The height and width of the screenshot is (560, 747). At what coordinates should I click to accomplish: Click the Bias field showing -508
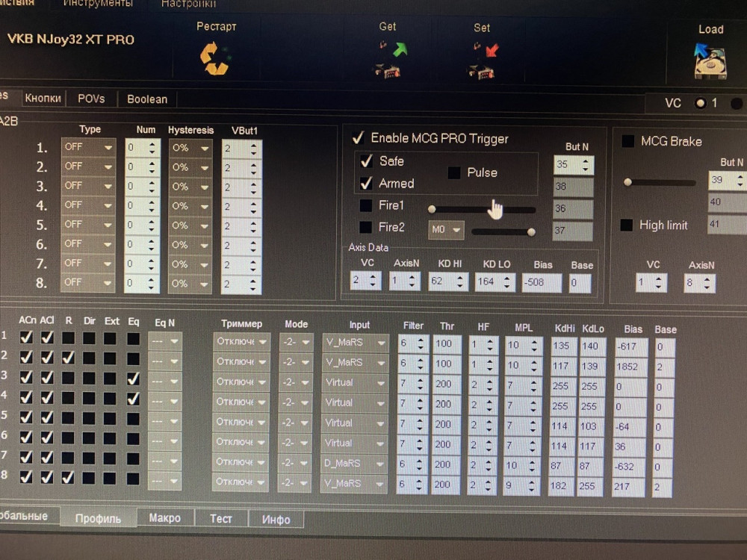tap(542, 282)
